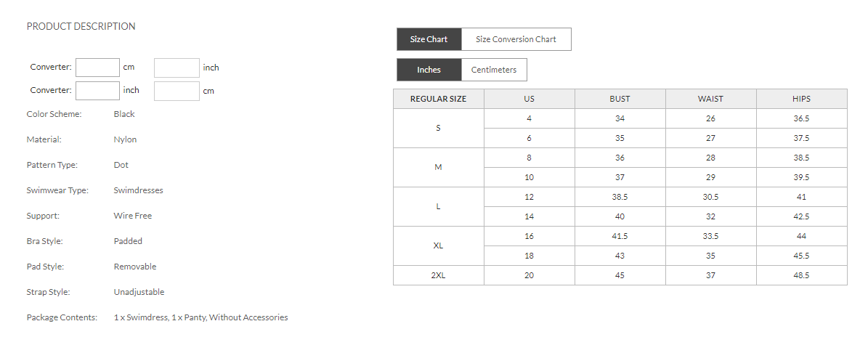This screenshot has height=337, width=868.
Task: Click the PRODUCT DESCRIPTION heading
Action: (x=81, y=26)
